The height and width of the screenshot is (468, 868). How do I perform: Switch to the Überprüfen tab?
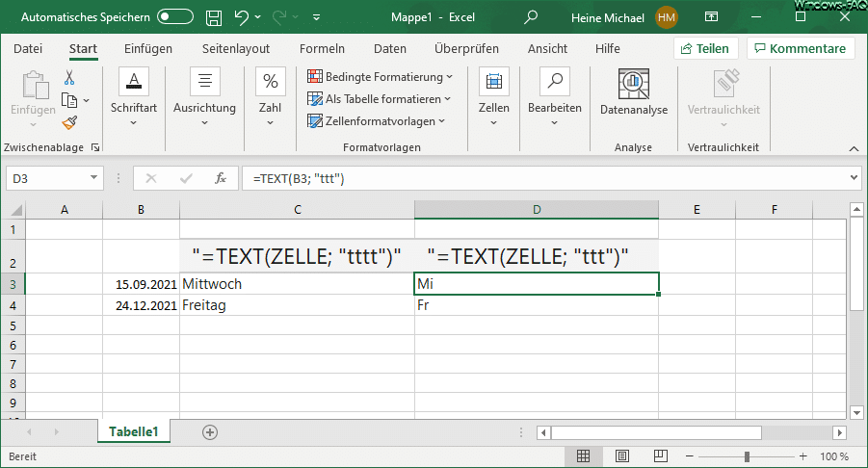coord(466,49)
